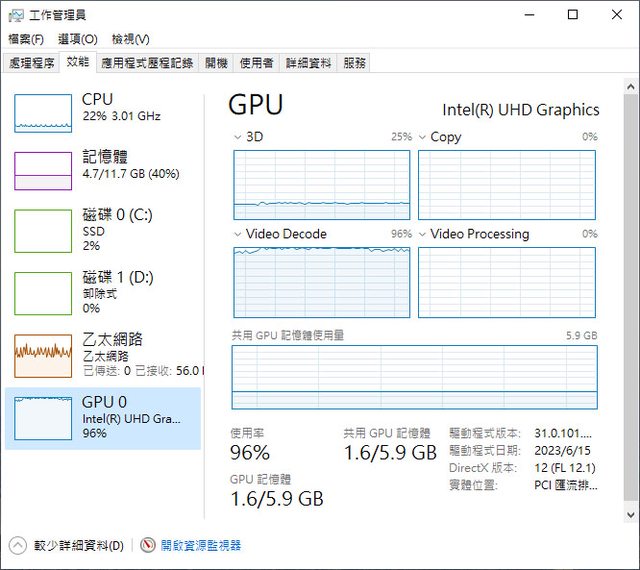Click the vertical scrollbar down arrow
640x570 pixels.
tap(630, 515)
